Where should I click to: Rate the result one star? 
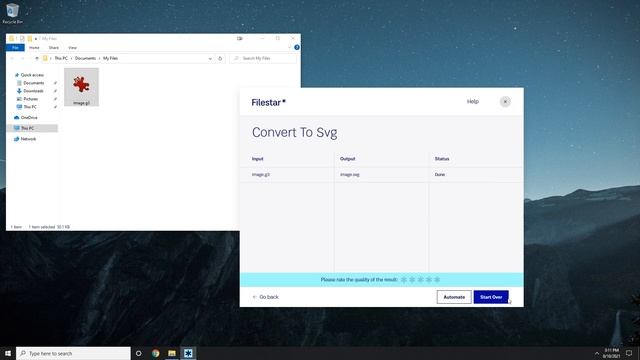click(x=404, y=280)
